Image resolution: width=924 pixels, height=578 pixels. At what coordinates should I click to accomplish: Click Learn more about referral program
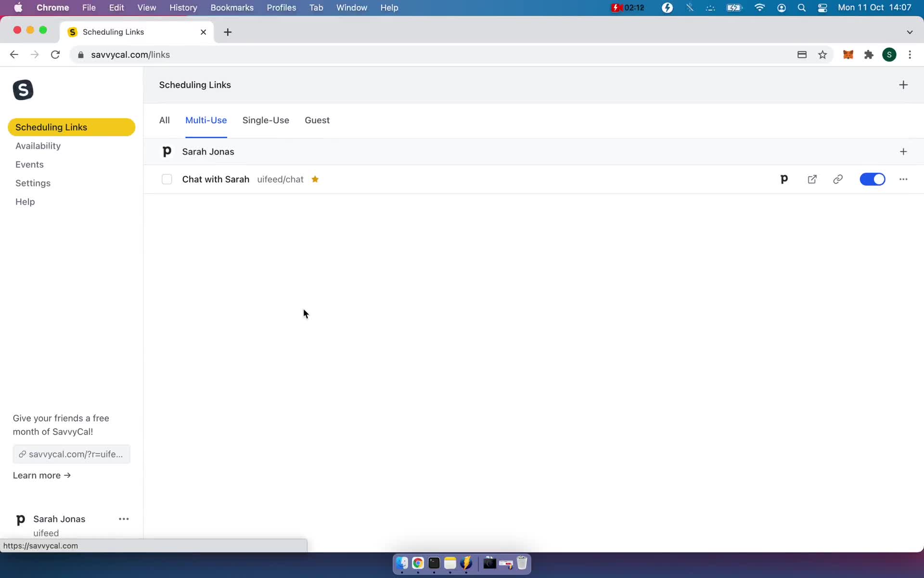point(41,475)
